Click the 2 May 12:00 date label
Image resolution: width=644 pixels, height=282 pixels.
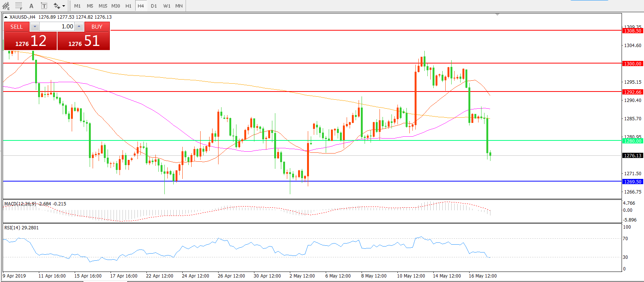coord(302,276)
